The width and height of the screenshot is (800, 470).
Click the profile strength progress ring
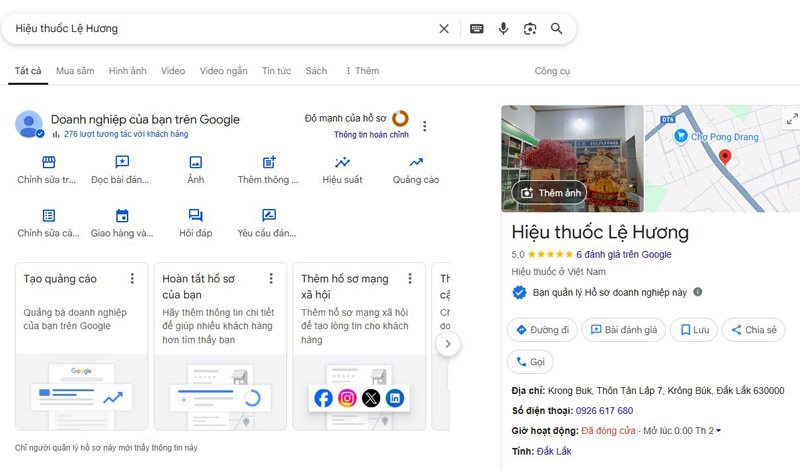[399, 119]
